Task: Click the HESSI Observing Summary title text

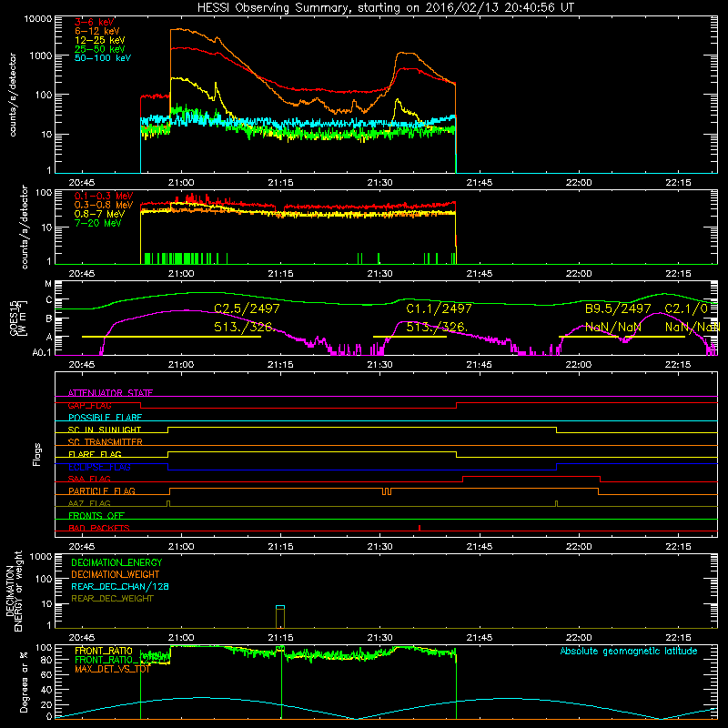Action: tap(386, 7)
